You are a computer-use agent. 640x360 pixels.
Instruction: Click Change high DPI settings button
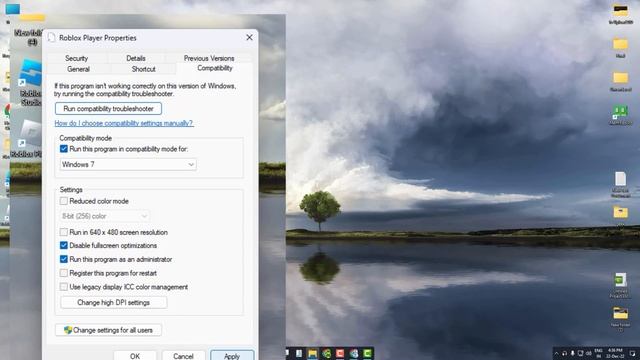pyautogui.click(x=113, y=302)
